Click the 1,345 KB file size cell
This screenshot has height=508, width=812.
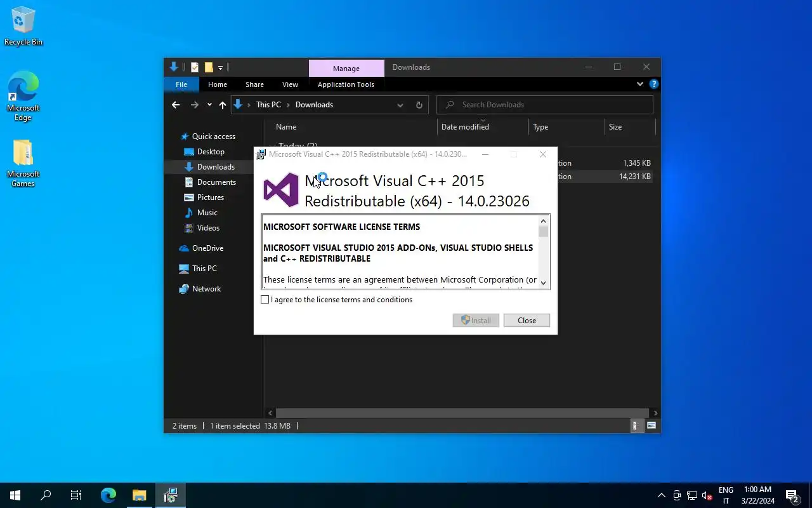point(636,163)
